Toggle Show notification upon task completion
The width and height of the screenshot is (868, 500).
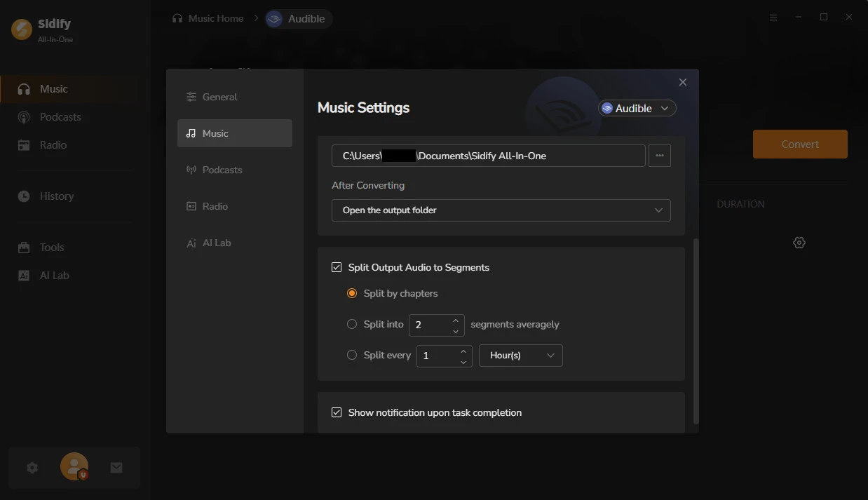coord(337,412)
